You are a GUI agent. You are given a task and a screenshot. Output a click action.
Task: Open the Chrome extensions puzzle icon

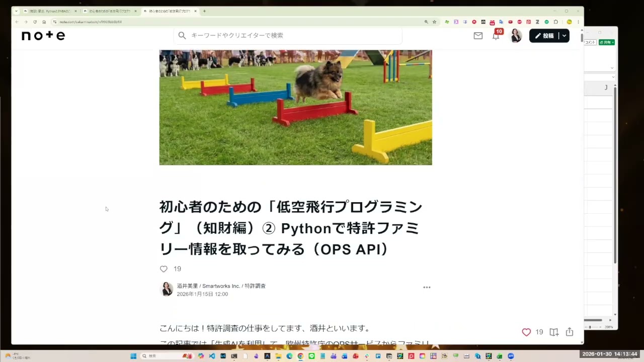pyautogui.click(x=556, y=22)
